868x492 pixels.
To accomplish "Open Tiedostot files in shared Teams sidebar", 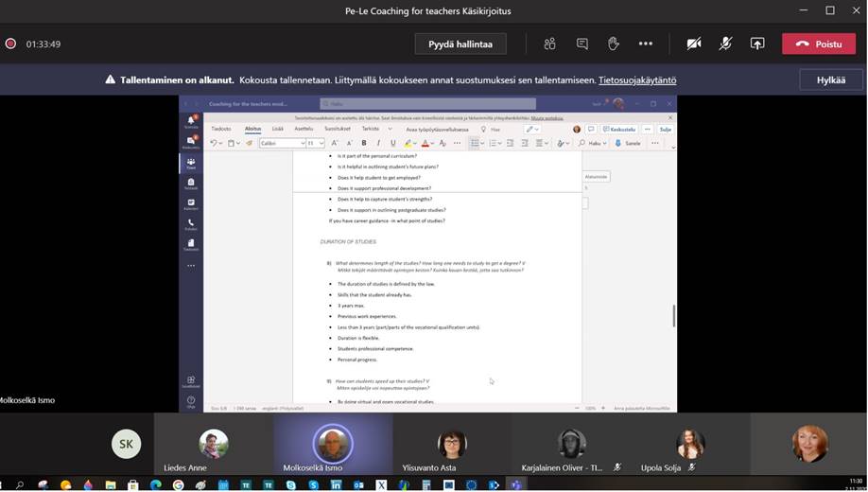I will click(191, 245).
